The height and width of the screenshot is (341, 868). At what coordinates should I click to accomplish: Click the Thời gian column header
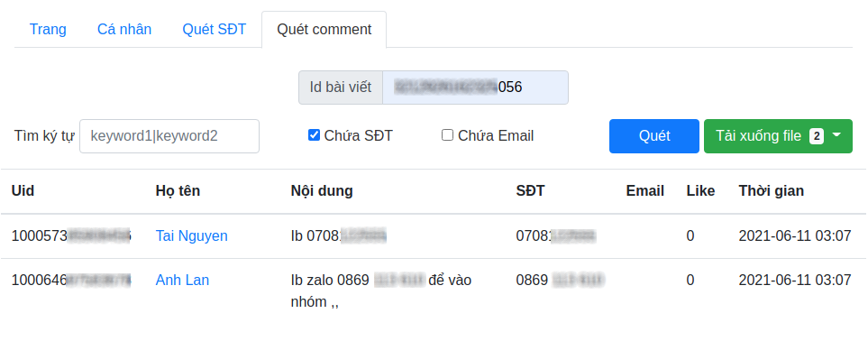pos(772,191)
